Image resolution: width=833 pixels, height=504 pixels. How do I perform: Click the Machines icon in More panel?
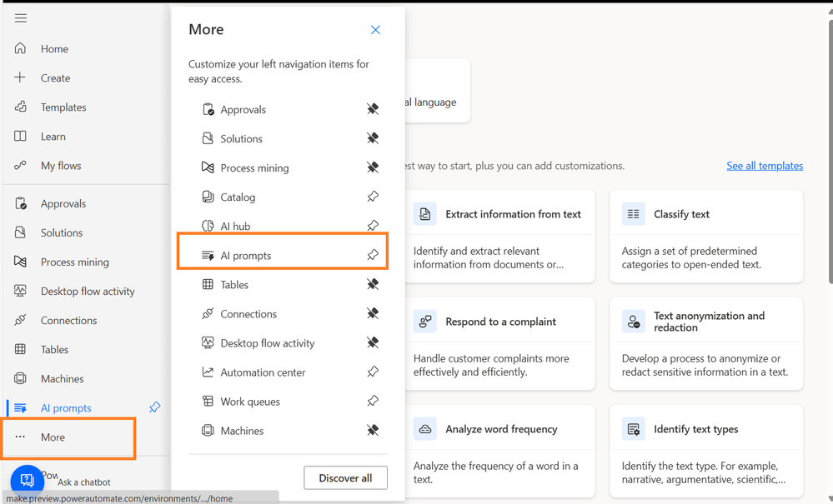point(208,430)
